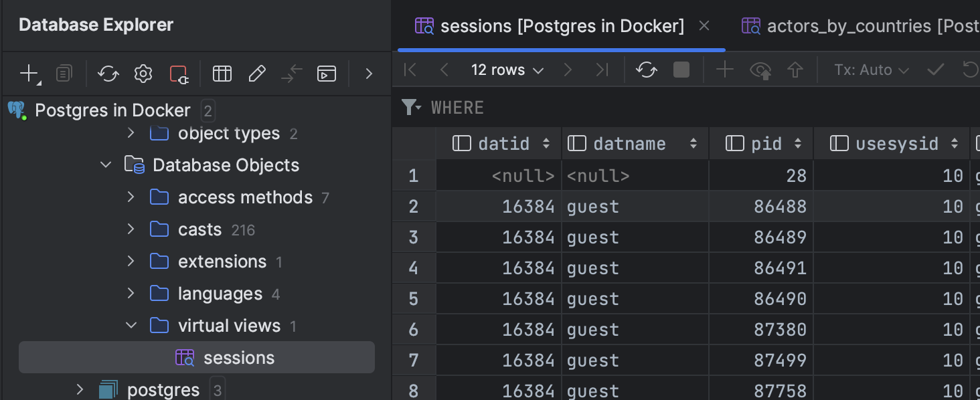Click the Deactivate (disconnect) red icon
This screenshot has width=980, height=400.
tap(179, 74)
